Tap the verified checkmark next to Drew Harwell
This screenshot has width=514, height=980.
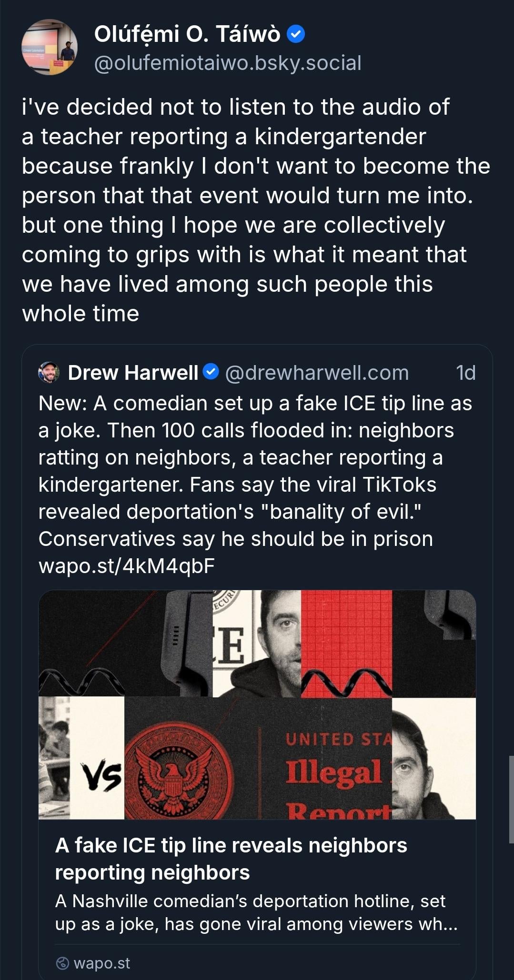click(211, 372)
